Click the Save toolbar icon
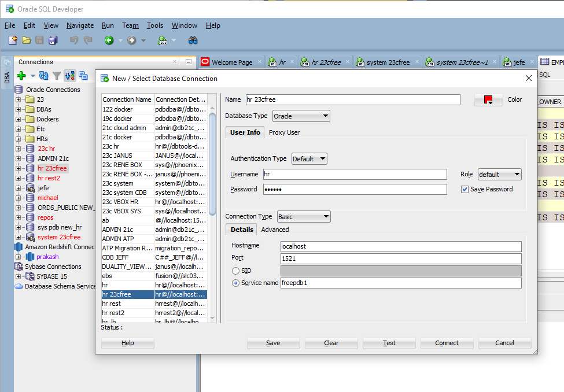Viewport: 564px width, 392px height. click(x=39, y=40)
